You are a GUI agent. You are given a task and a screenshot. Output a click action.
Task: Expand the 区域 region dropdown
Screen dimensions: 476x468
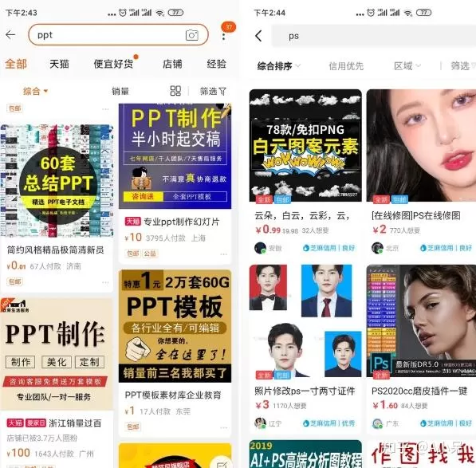407,66
